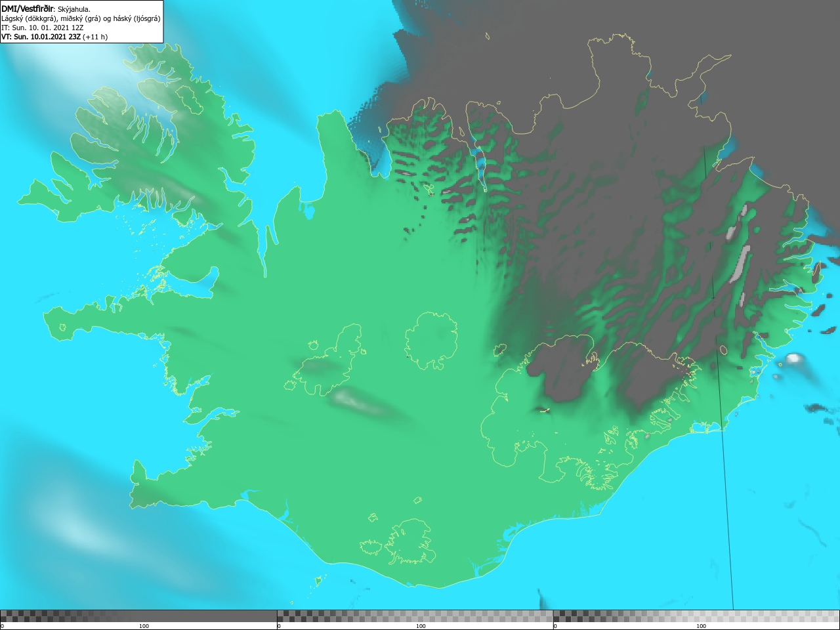Click the 'DMI/Vestfirðir: Skýjahula.' title text
The width and height of the screenshot is (840, 630).
(46, 9)
